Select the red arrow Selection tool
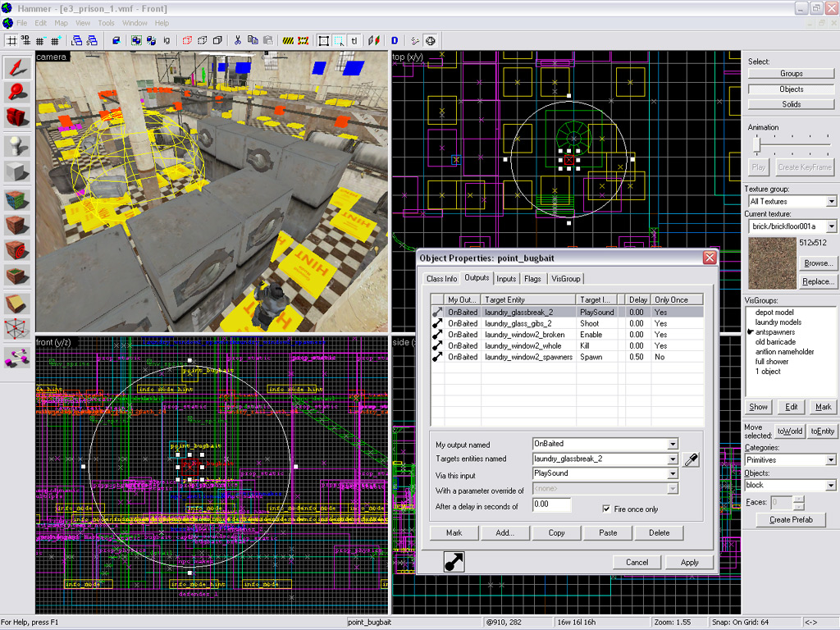Image resolution: width=840 pixels, height=630 pixels. 16,68
